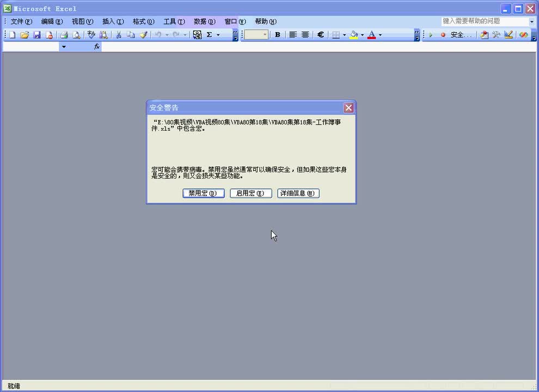Click the Excel icon in title bar

coord(7,8)
